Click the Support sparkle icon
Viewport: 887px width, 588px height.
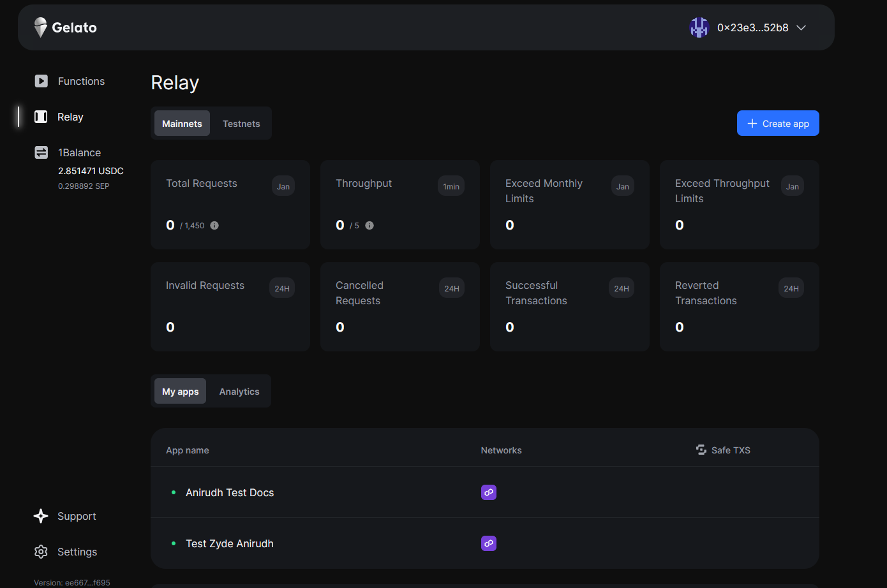tap(41, 516)
